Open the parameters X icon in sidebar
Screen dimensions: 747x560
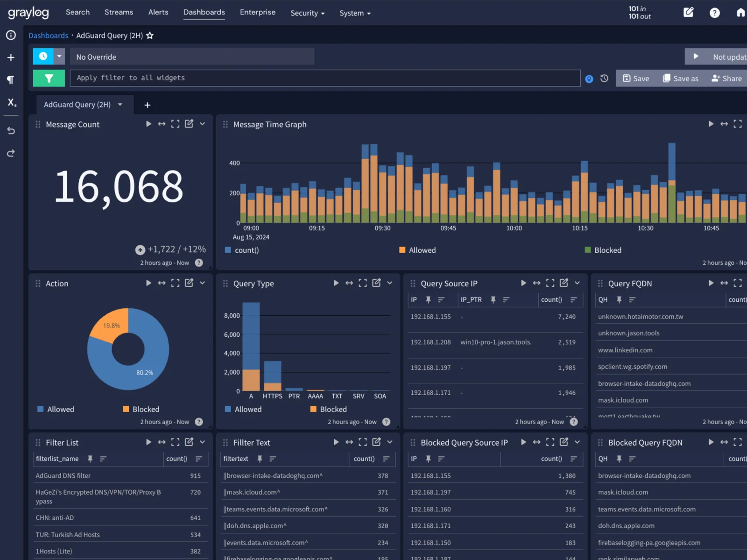click(12, 102)
